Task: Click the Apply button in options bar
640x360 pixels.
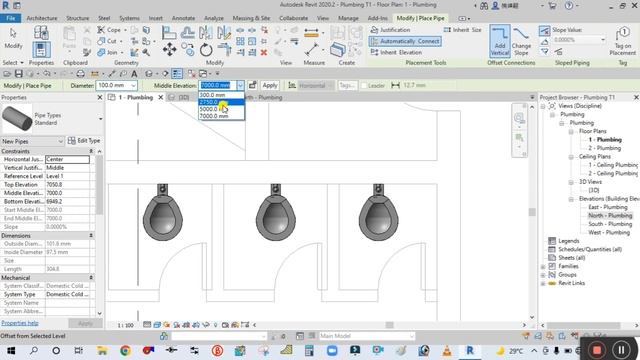Action: 270,85
